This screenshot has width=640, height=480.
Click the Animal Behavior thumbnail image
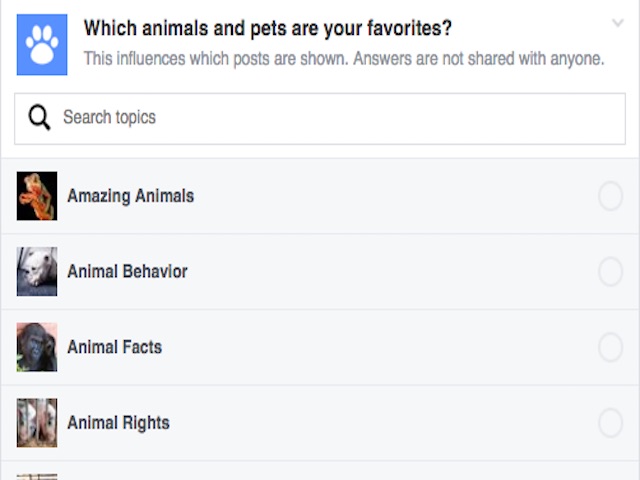coord(37,272)
